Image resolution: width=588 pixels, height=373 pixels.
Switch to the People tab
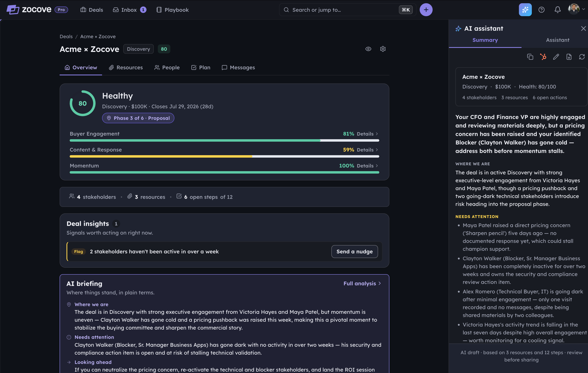[x=167, y=67]
